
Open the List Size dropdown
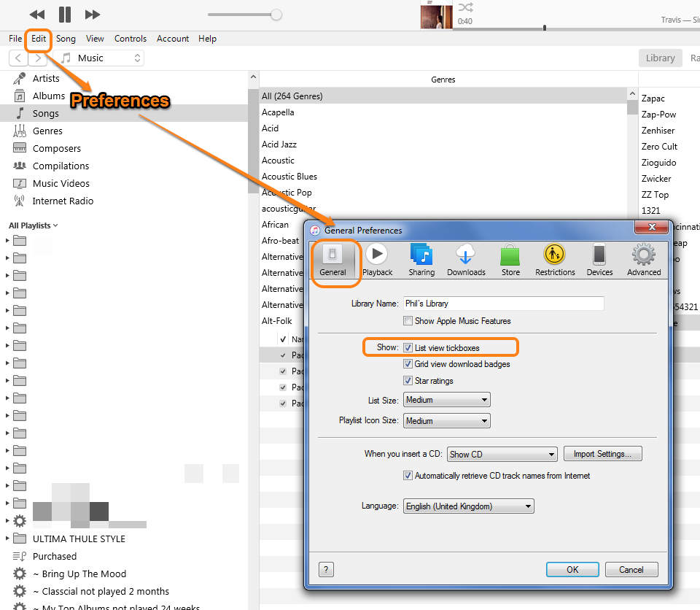(446, 400)
